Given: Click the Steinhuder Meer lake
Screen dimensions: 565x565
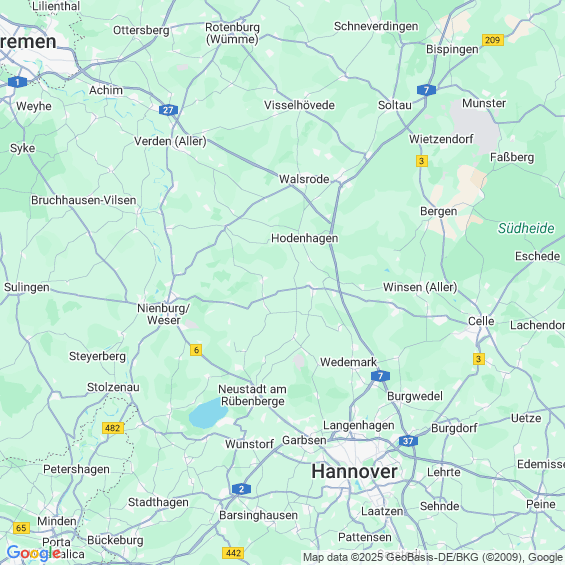Looking at the screenshot, I should coord(208,413).
